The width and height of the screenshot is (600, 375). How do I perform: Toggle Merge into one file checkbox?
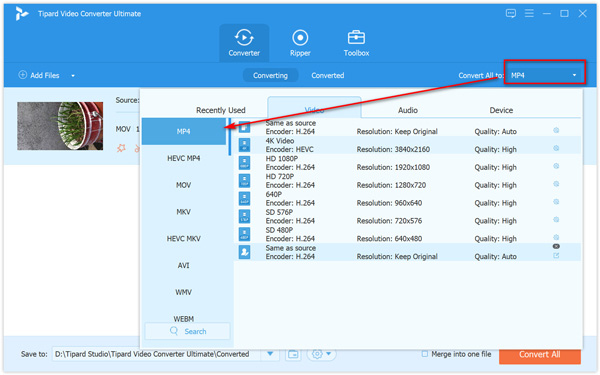pos(425,354)
